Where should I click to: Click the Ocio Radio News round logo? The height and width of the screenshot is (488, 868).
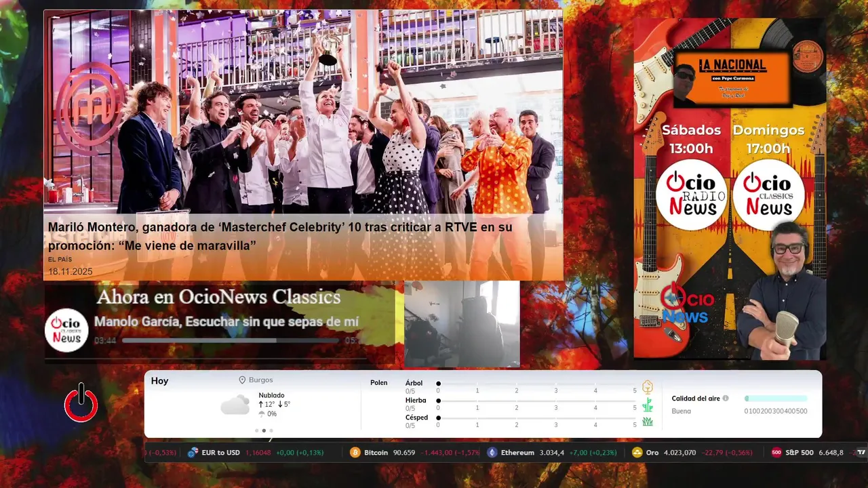coord(691,195)
